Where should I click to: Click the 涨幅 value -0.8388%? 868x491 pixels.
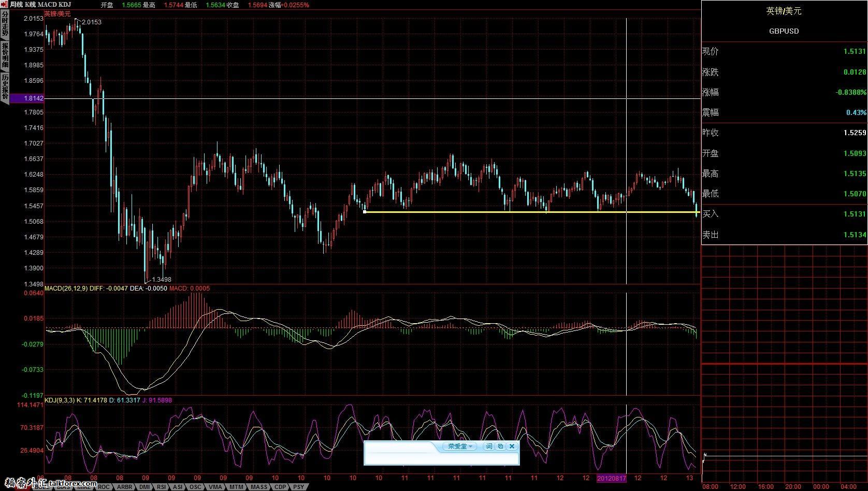tap(850, 92)
